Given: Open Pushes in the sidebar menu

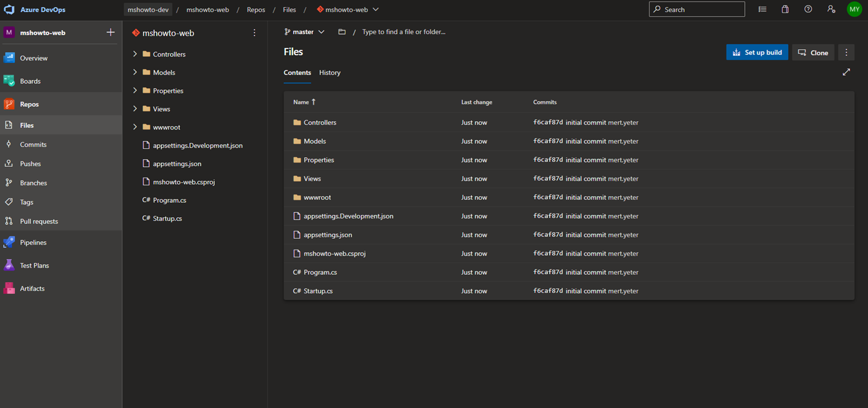Looking at the screenshot, I should [x=61, y=163].
